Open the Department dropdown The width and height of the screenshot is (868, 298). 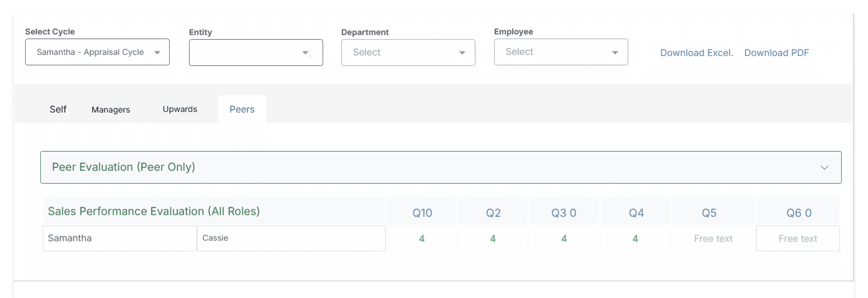click(x=408, y=52)
